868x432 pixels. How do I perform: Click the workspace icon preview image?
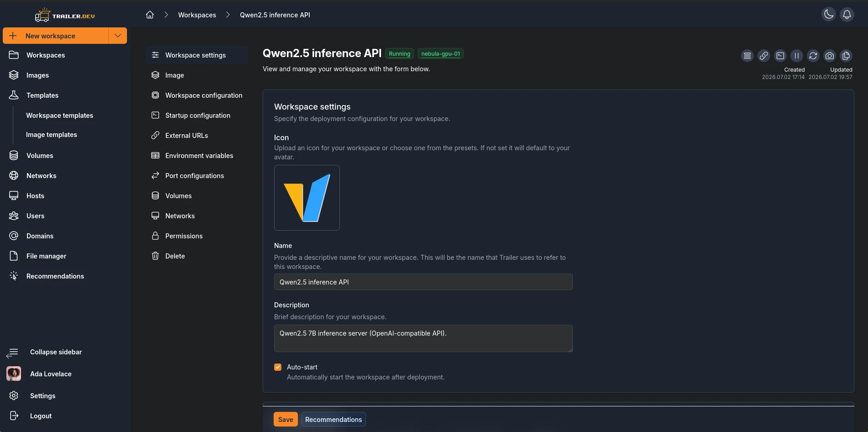coord(307,198)
